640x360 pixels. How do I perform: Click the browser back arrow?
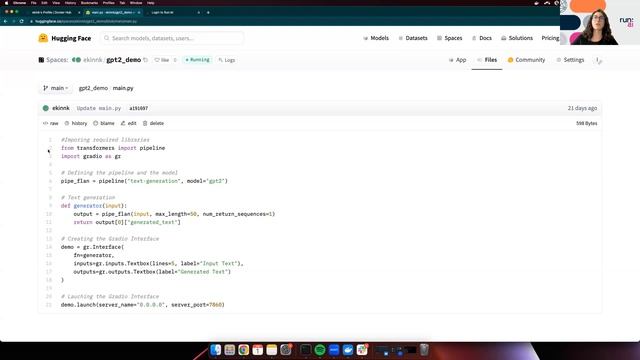[5, 21]
